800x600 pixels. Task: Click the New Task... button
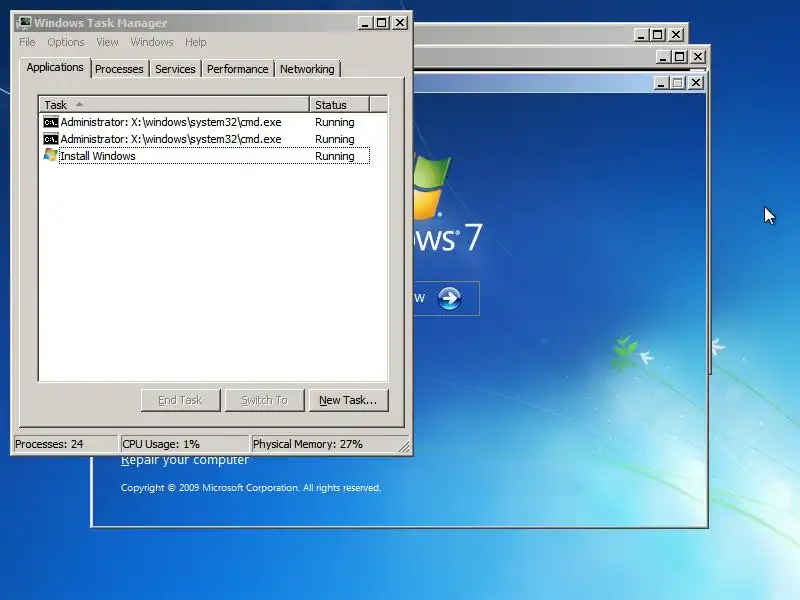click(348, 400)
